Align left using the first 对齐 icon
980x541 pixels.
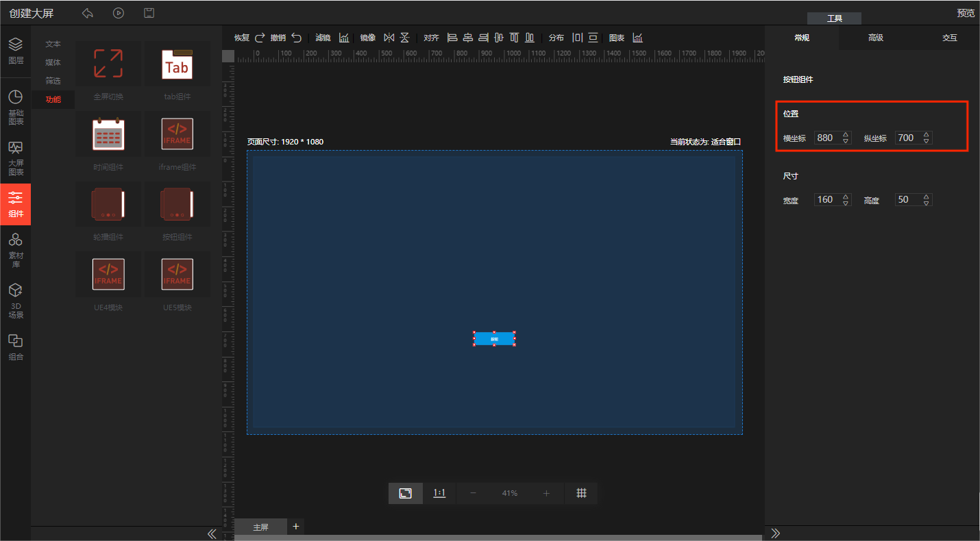452,38
